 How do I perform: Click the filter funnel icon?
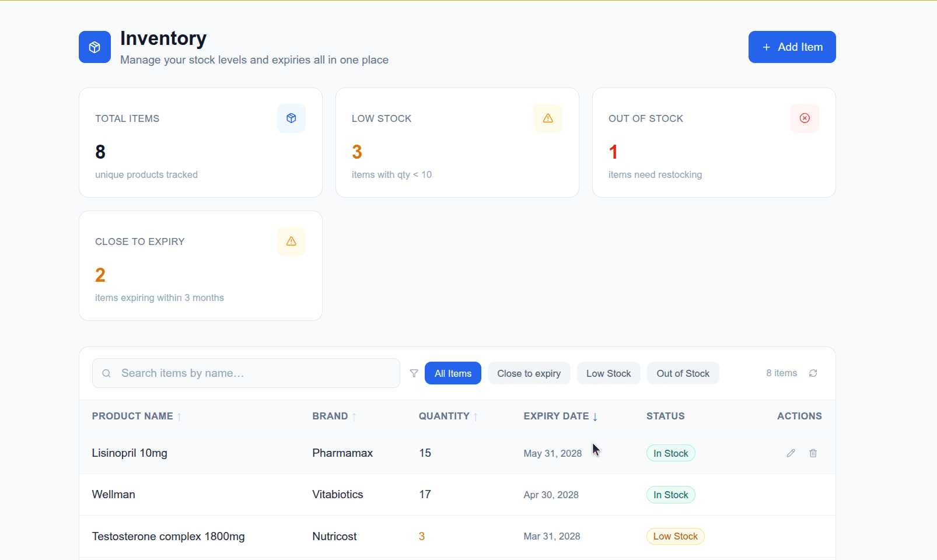pos(414,373)
